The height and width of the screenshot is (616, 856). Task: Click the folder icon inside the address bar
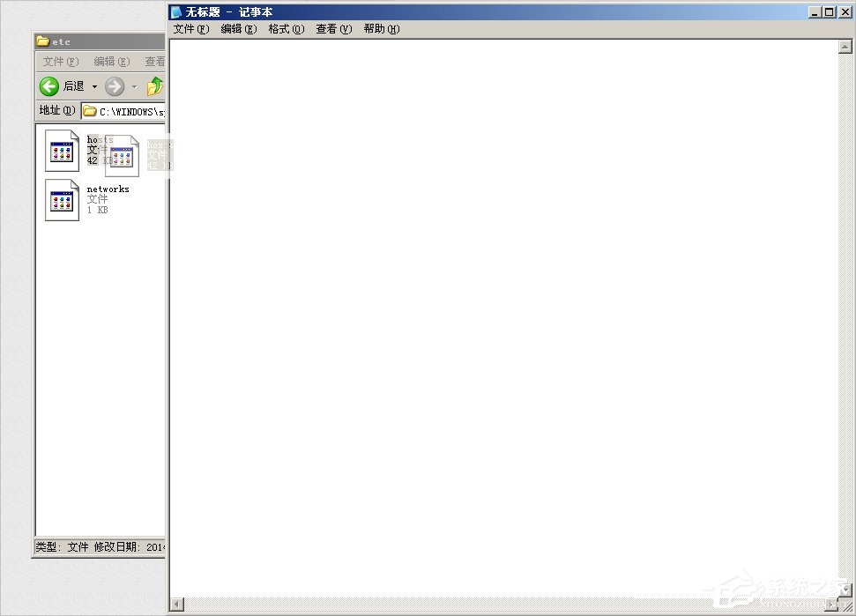click(91, 110)
